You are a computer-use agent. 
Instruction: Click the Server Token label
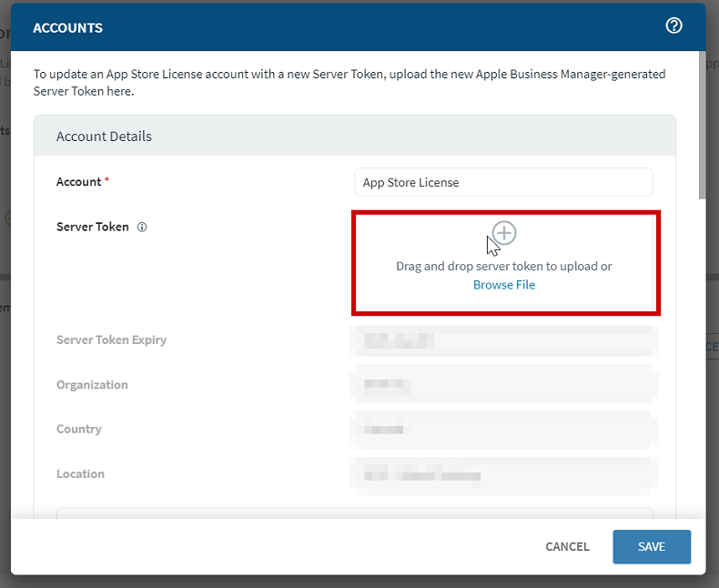(x=93, y=228)
